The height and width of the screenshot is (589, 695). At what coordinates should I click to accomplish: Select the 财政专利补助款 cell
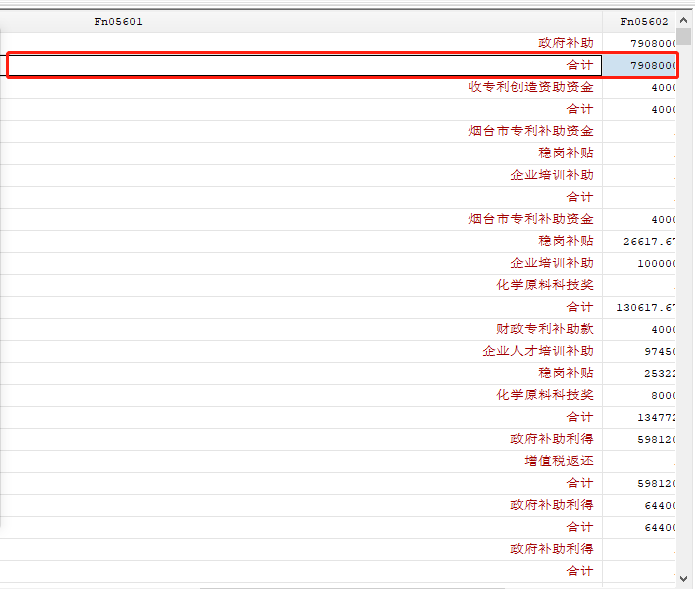point(301,329)
